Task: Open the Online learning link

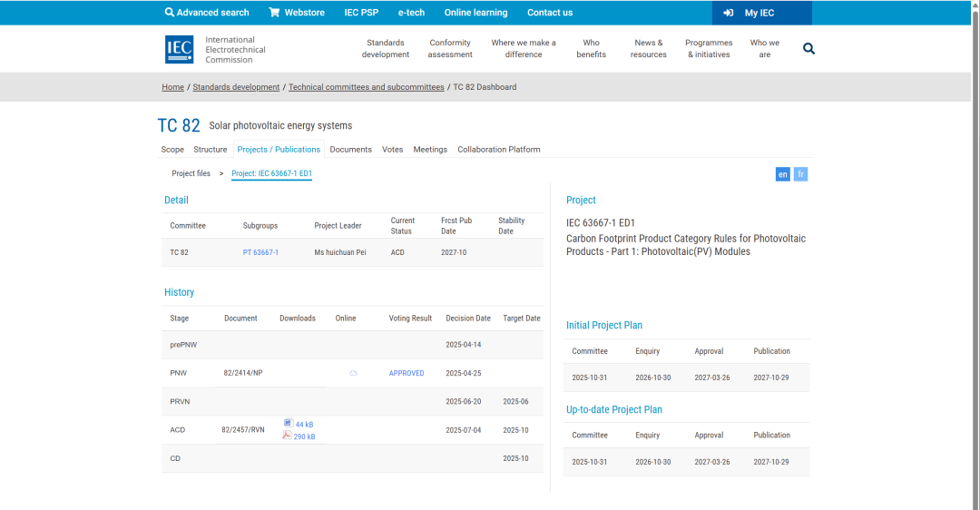Action: 475,13
